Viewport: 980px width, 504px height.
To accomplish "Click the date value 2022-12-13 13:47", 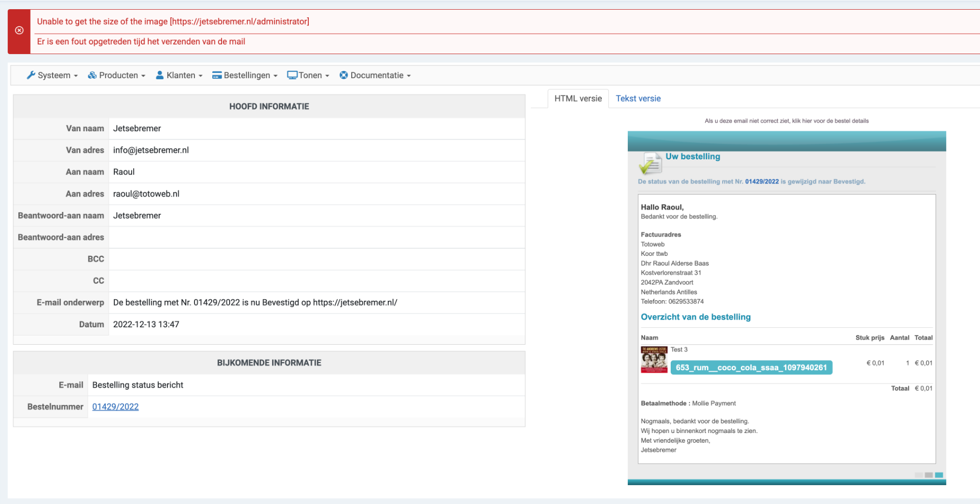I will click(x=146, y=324).
